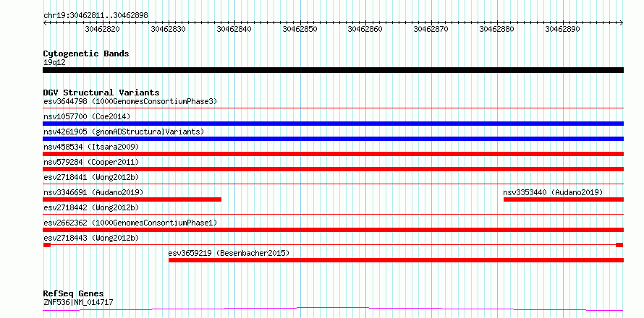Click ruler position 30462880
This screenshot has height=318, width=644.
coord(497,29)
